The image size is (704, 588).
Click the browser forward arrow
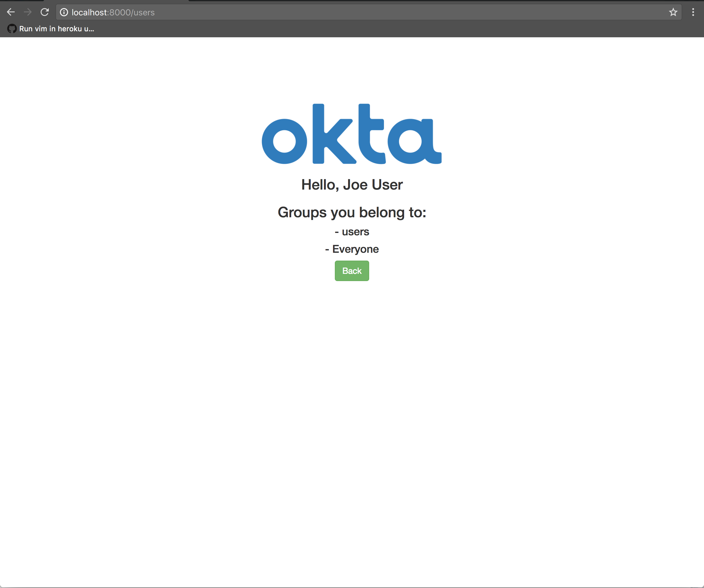point(28,12)
